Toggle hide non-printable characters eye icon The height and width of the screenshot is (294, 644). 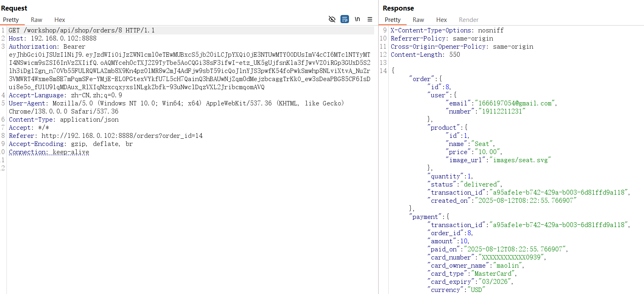click(x=332, y=19)
